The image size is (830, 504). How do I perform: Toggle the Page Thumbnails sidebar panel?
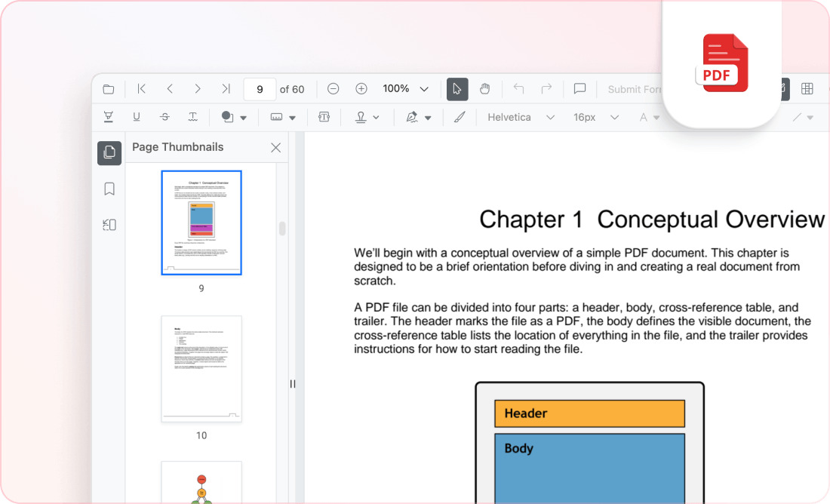(x=109, y=152)
